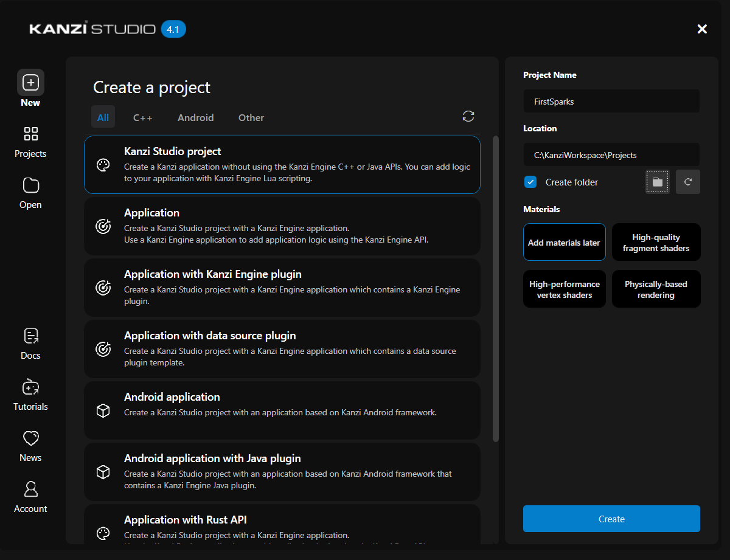Image resolution: width=730 pixels, height=560 pixels.
Task: Switch to the Android tab
Action: [x=195, y=117]
